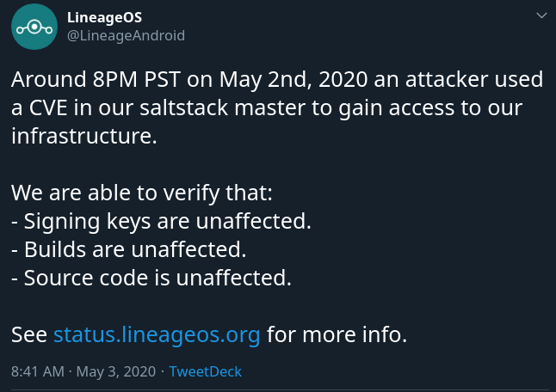Screen dimensions: 556x392
Task: Open the TweetDeck source link
Action: click(206, 372)
